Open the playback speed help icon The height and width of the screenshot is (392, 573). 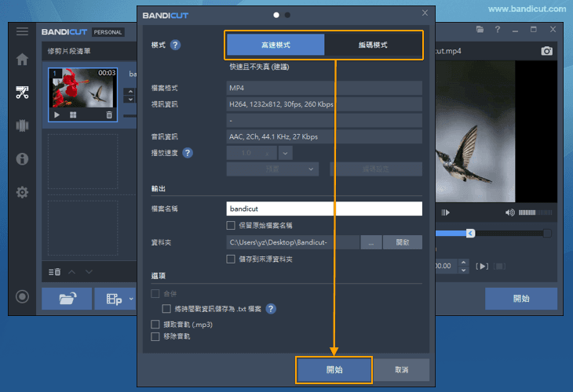point(187,153)
